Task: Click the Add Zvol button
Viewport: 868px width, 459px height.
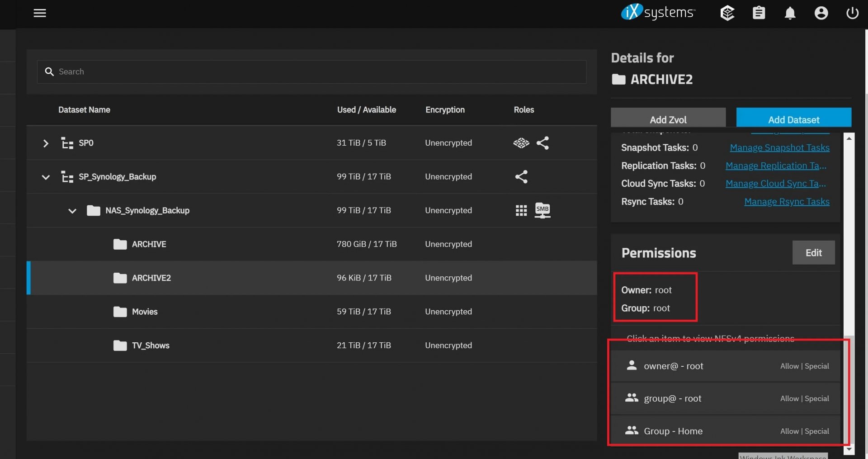Action: point(668,118)
